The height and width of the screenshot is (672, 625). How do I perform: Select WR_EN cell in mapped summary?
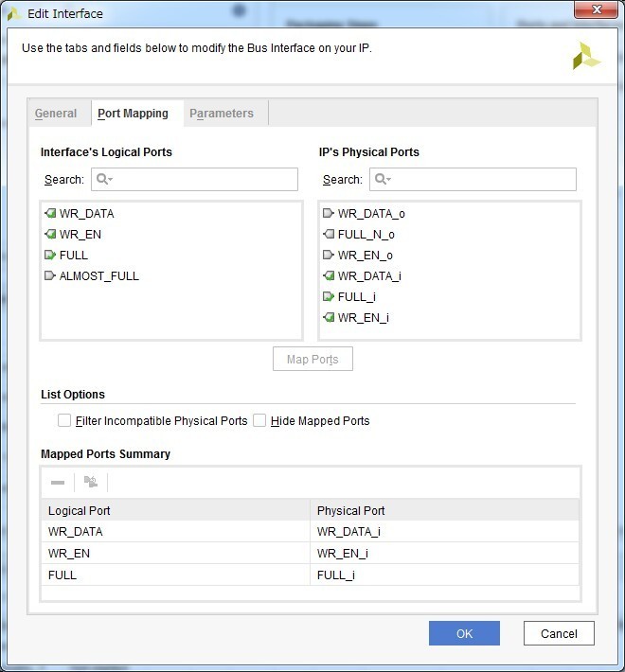click(x=176, y=554)
